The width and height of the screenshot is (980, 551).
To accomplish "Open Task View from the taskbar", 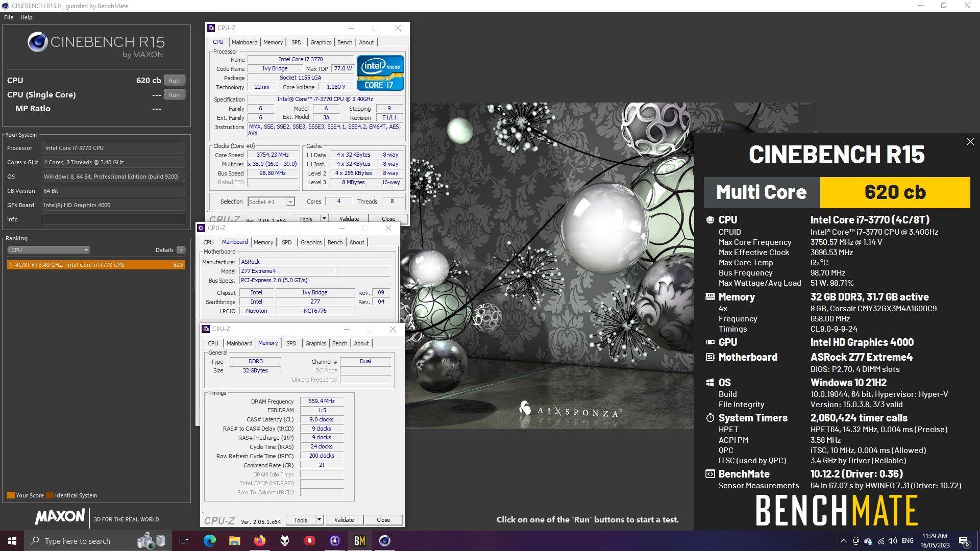I will pyautogui.click(x=184, y=541).
